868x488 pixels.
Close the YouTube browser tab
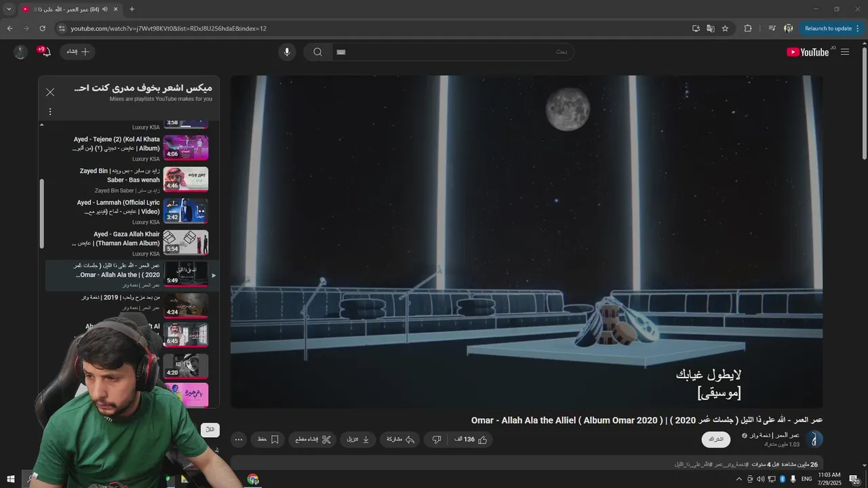click(x=115, y=9)
